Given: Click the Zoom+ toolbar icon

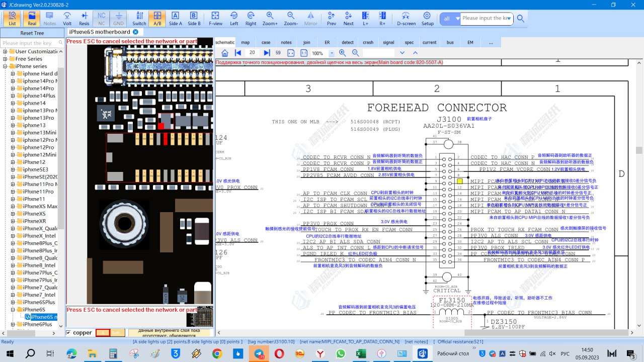Looking at the screenshot, I should [x=270, y=19].
